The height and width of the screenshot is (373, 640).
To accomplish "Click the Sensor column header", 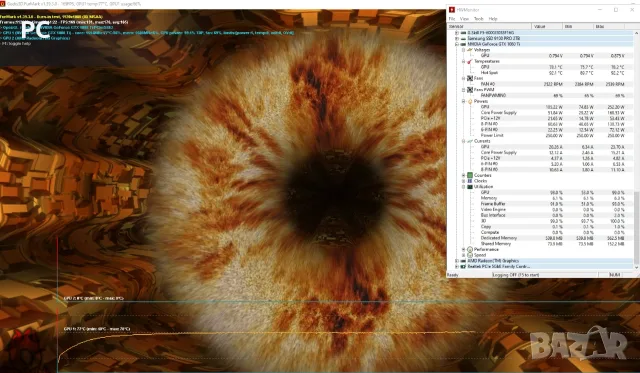I will click(x=489, y=26).
